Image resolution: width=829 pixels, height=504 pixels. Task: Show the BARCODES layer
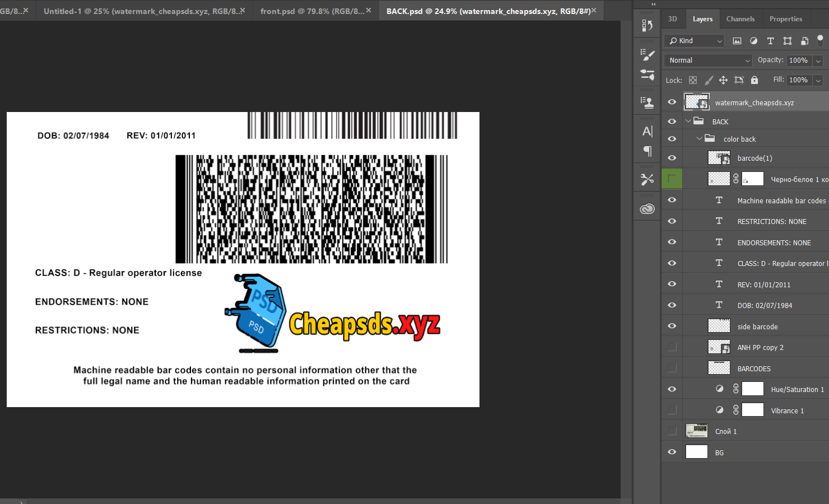click(672, 368)
